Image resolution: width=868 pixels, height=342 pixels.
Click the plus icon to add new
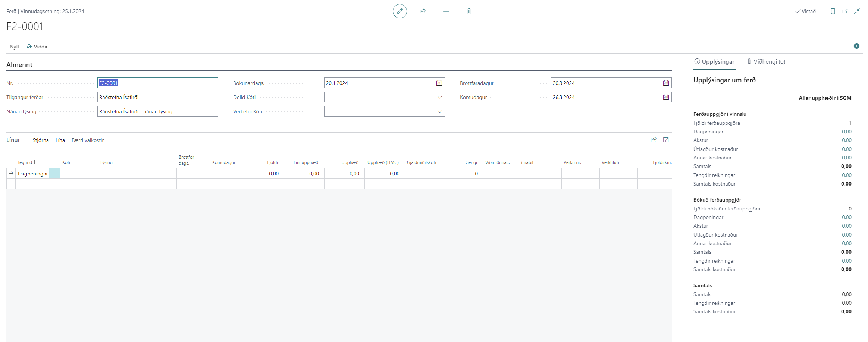[x=446, y=11]
